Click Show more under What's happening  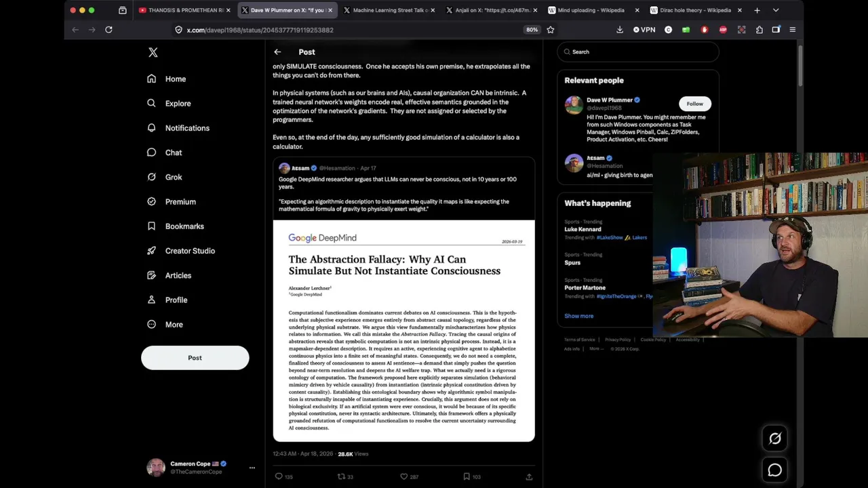(578, 316)
